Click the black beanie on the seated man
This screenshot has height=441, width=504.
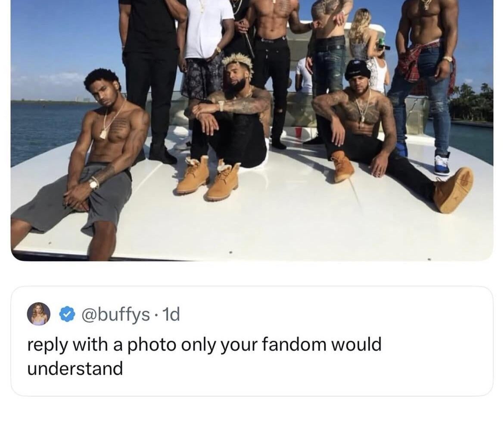(x=357, y=69)
